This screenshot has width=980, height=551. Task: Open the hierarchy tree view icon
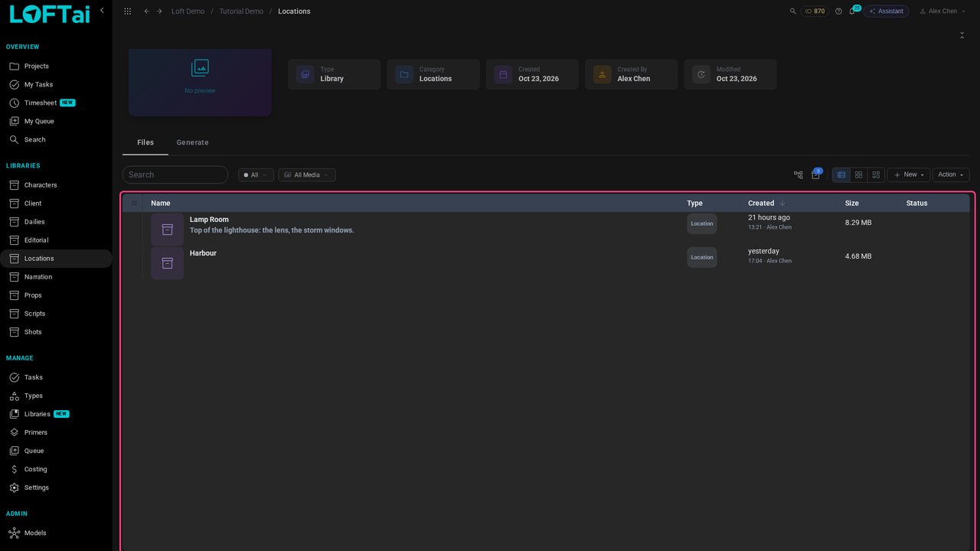tap(799, 174)
